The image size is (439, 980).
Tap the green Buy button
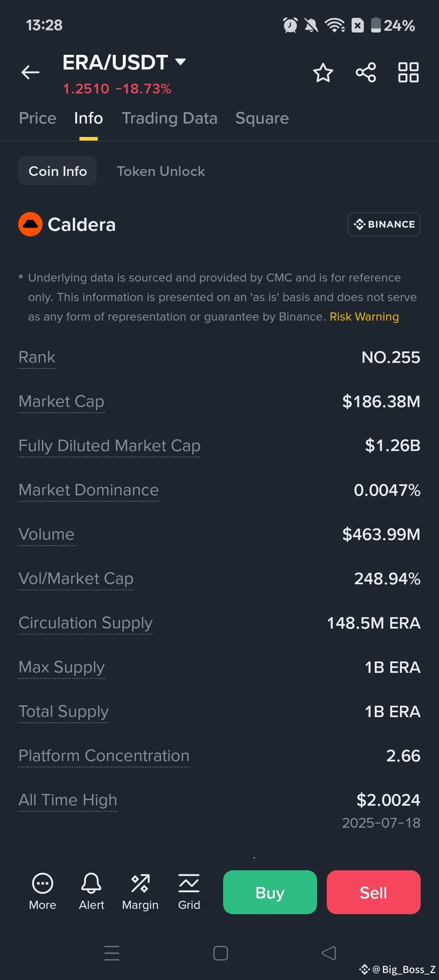click(x=270, y=892)
